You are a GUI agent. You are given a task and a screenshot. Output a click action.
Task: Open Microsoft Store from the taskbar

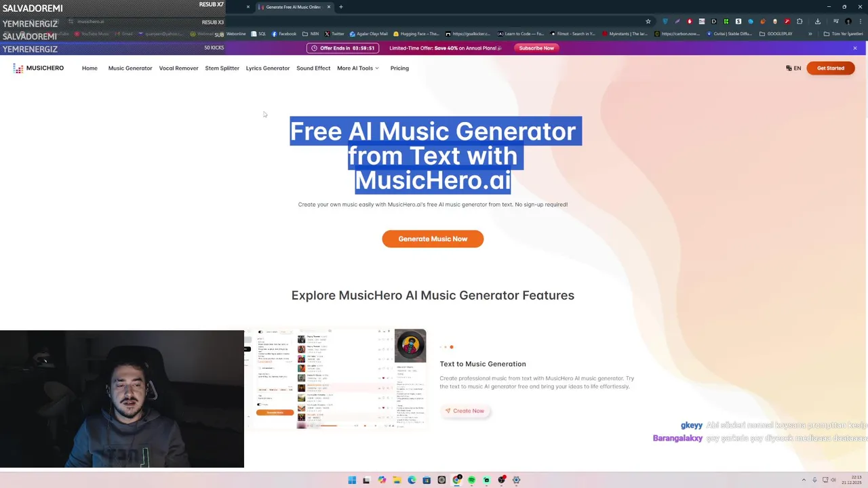427,480
